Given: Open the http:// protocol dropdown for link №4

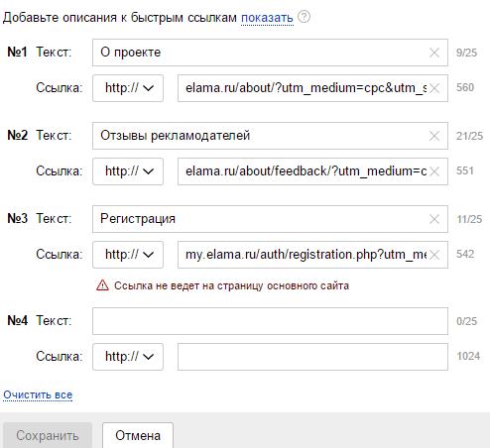Looking at the screenshot, I should [x=128, y=357].
